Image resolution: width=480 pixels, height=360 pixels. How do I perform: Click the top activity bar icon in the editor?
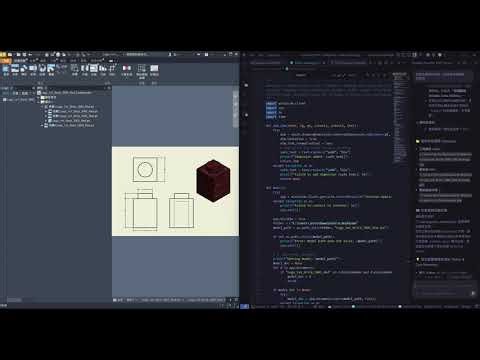pos(246,85)
